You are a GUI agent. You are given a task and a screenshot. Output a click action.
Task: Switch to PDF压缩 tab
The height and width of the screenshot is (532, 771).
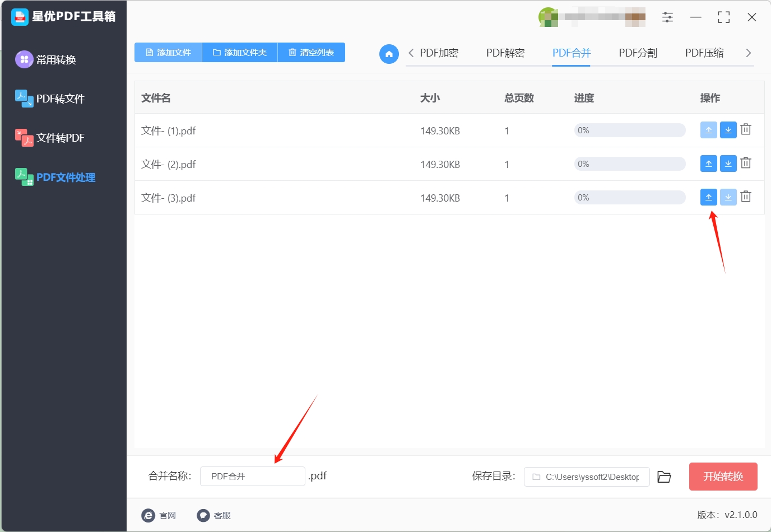pyautogui.click(x=704, y=53)
